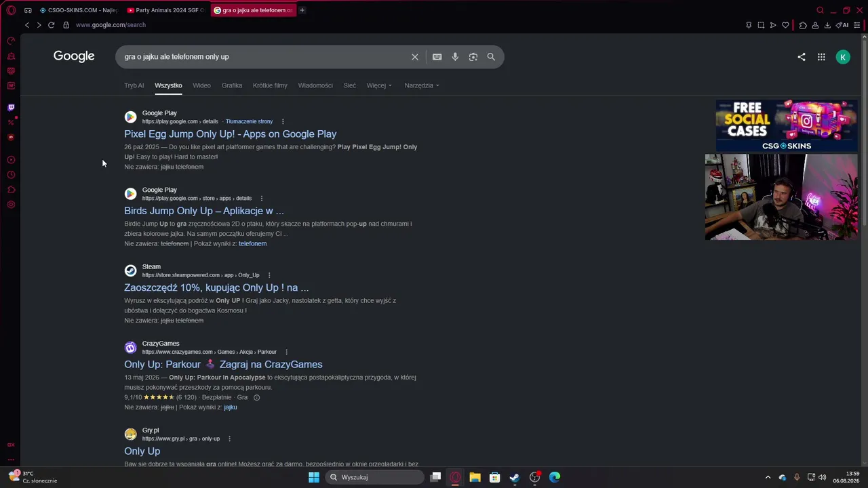Open GX Corner gamepad icon in tab bar
The width and height of the screenshot is (868, 488).
(x=28, y=10)
